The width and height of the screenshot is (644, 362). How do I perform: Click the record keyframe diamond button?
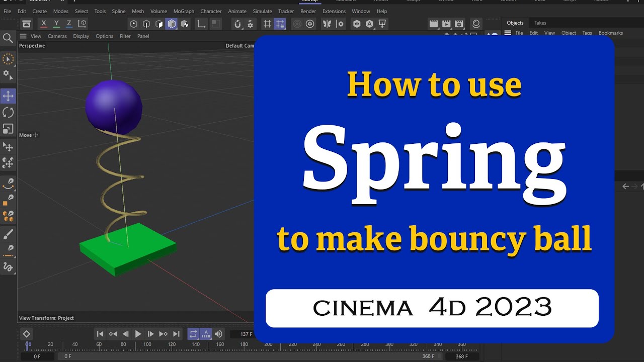click(27, 334)
